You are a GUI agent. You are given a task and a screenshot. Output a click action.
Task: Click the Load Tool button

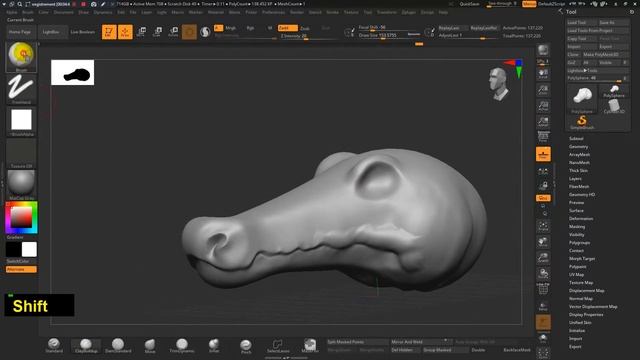(582, 22)
